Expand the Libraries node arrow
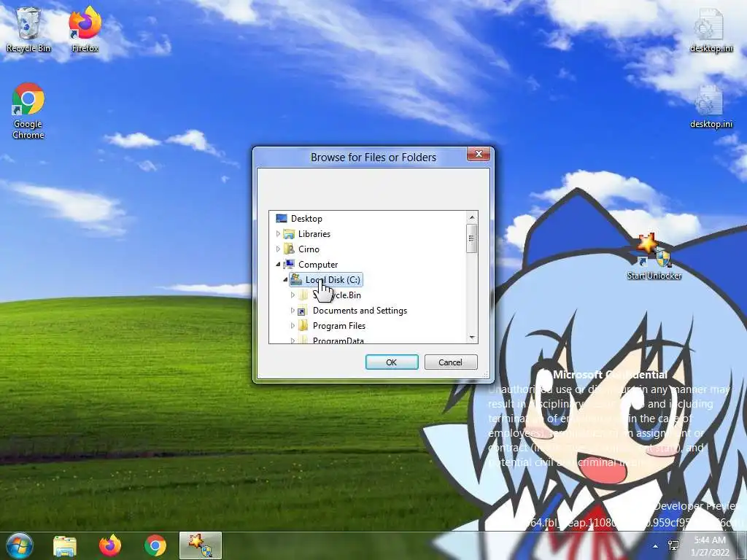Screen dimensions: 747x560 (278, 234)
